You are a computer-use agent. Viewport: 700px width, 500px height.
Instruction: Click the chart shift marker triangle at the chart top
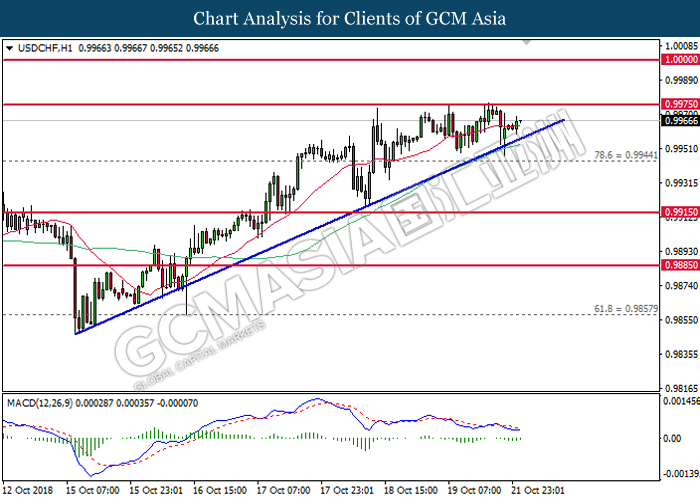527,42
